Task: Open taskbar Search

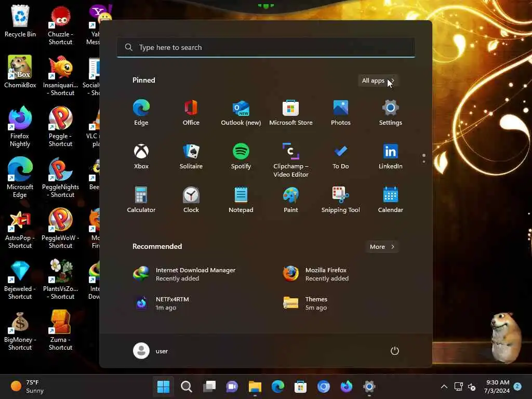Action: [x=187, y=387]
